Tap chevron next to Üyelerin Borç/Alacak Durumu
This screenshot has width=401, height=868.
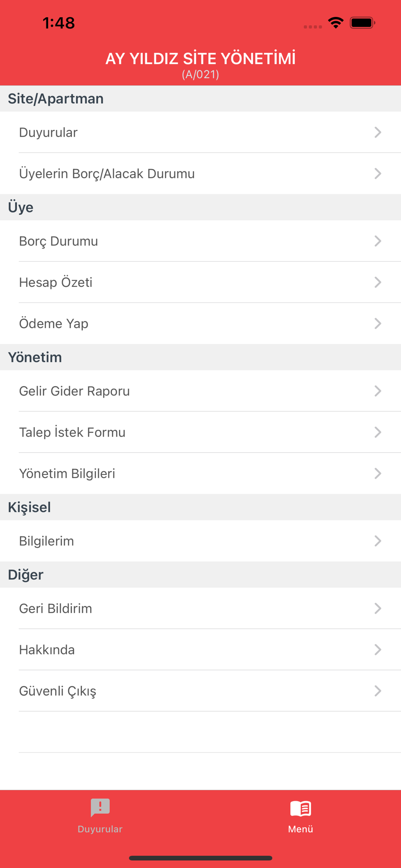click(x=378, y=174)
